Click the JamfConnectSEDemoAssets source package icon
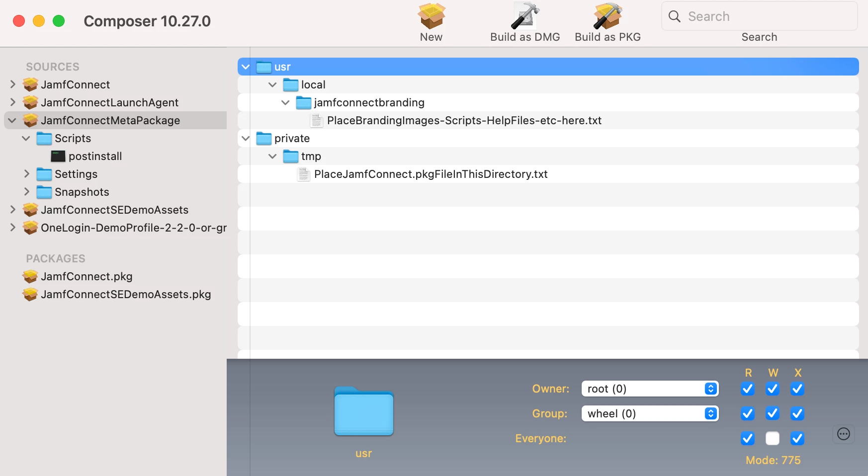 (x=30, y=210)
